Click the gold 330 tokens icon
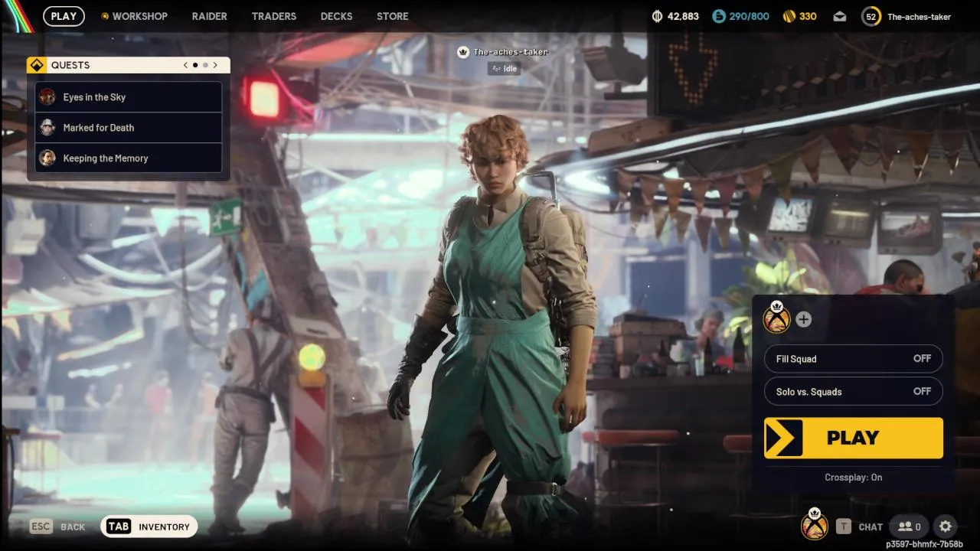Screen dimensions: 980x551 tap(789, 16)
